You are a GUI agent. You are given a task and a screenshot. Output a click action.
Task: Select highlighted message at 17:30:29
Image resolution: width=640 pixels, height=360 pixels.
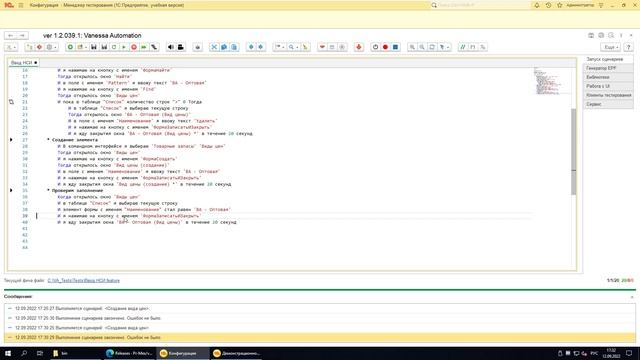coord(320,338)
